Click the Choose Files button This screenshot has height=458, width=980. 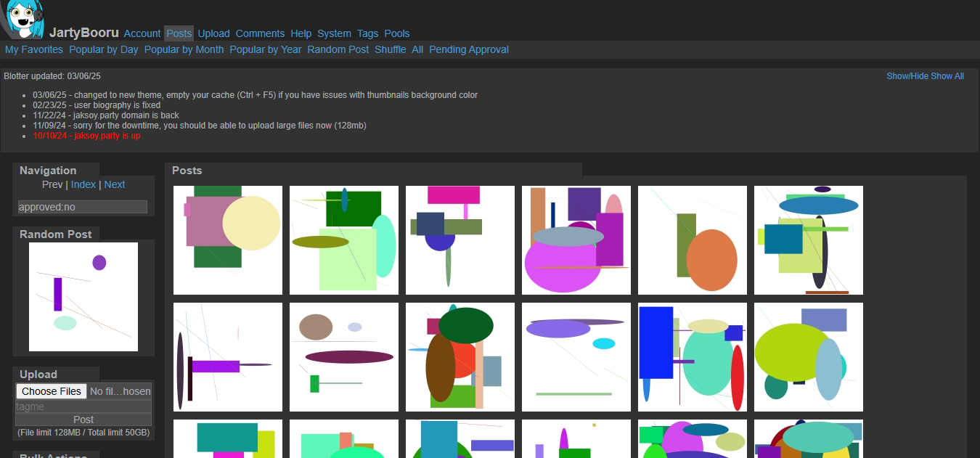[52, 391]
